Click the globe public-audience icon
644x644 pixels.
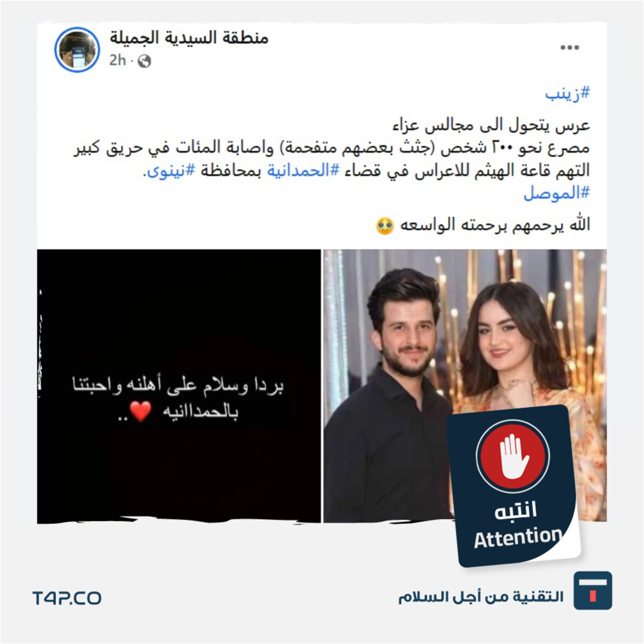click(x=144, y=62)
